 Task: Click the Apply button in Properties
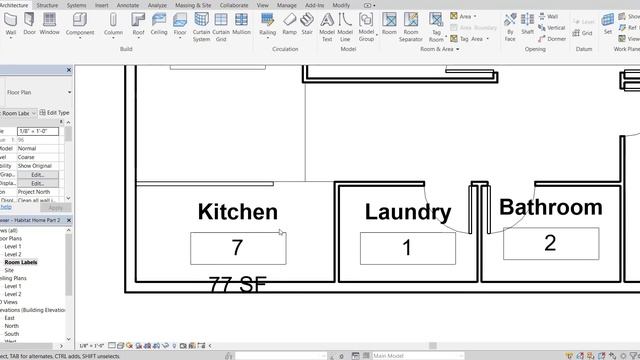click(x=55, y=208)
